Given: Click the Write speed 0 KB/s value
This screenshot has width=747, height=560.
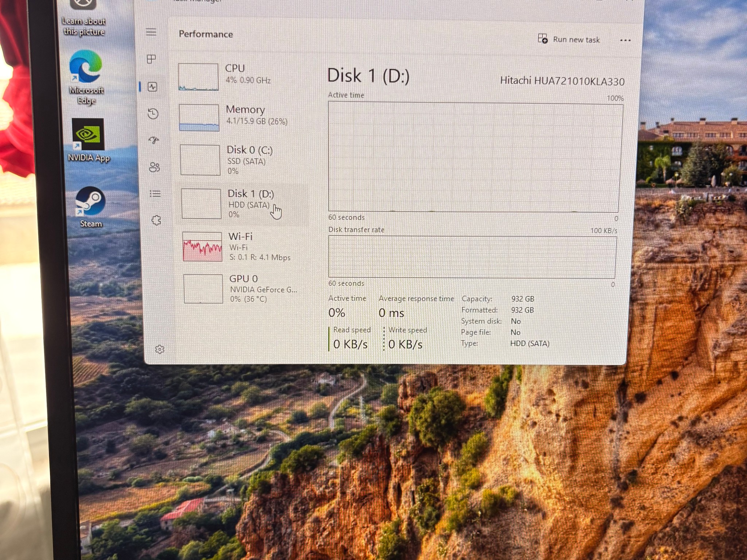Looking at the screenshot, I should point(405,345).
